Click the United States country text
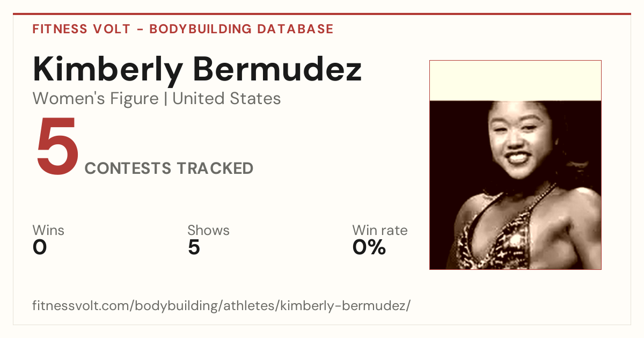Viewport: 644px width, 338px height. [226, 99]
